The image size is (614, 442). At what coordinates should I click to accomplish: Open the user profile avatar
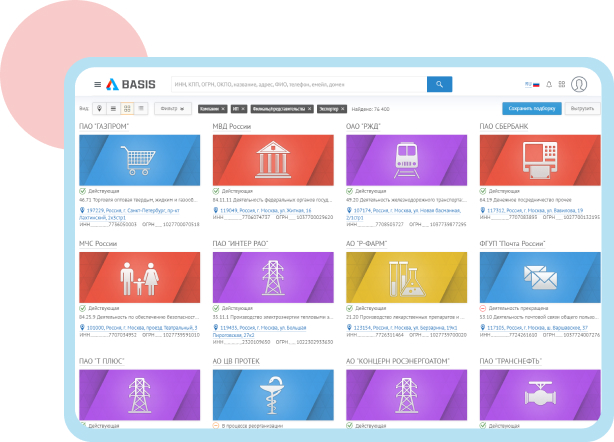point(578,85)
